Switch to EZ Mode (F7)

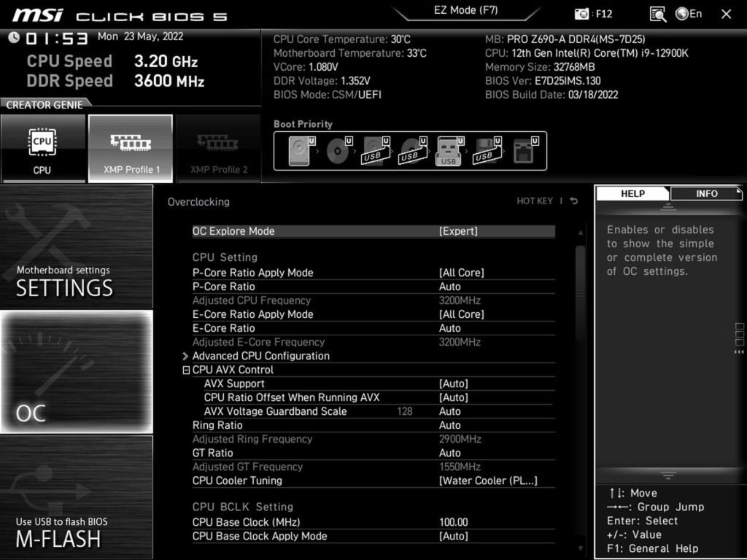(466, 10)
